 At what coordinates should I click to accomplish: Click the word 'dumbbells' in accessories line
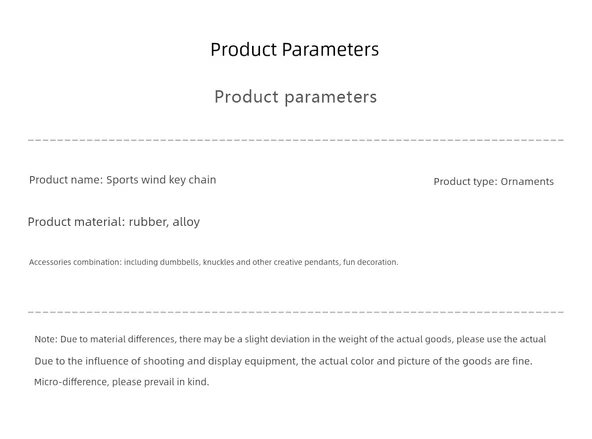pyautogui.click(x=180, y=262)
